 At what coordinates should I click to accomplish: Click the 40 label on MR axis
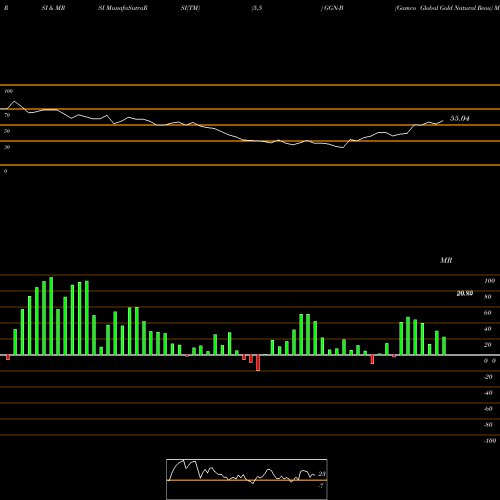[x=488, y=329]
